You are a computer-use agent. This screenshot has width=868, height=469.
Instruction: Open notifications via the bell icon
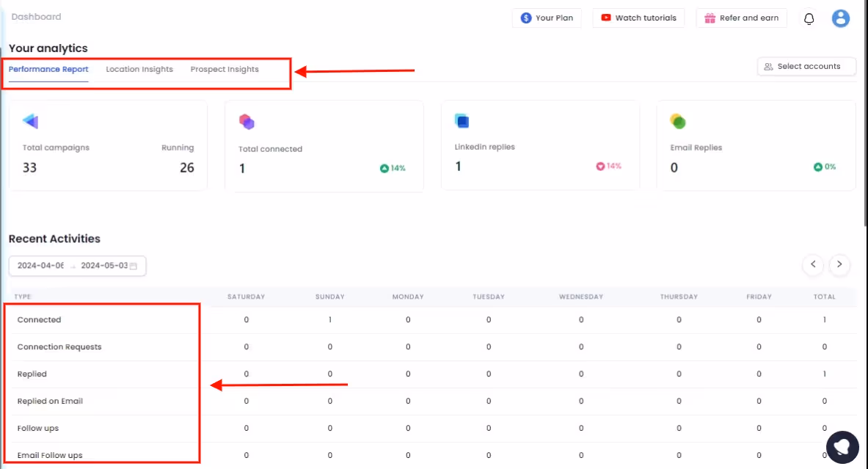[809, 18]
